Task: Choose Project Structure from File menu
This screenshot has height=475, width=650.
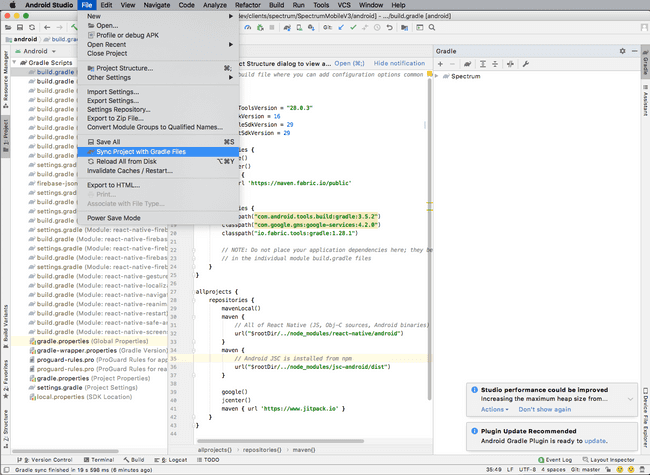Action: tap(158, 68)
